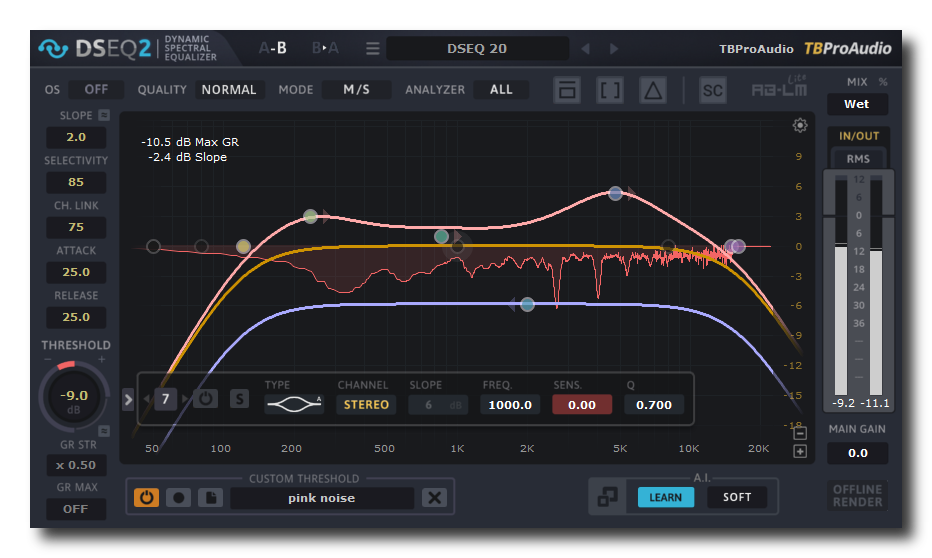Zoom in display with plus box icon
The height and width of the screenshot is (558, 932).
800,452
